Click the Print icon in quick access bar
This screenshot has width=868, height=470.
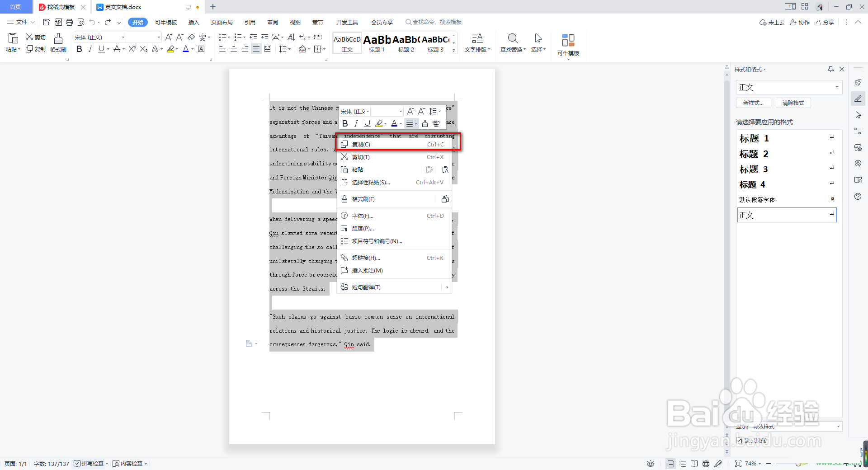click(69, 22)
